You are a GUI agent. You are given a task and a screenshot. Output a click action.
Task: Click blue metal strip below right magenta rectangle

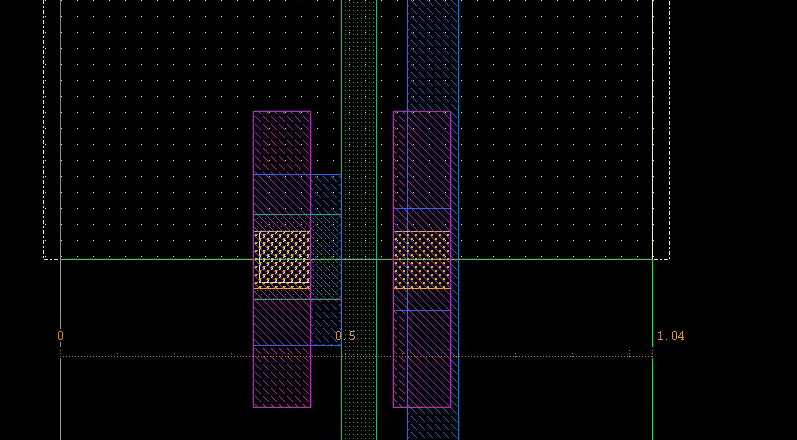(x=432, y=424)
